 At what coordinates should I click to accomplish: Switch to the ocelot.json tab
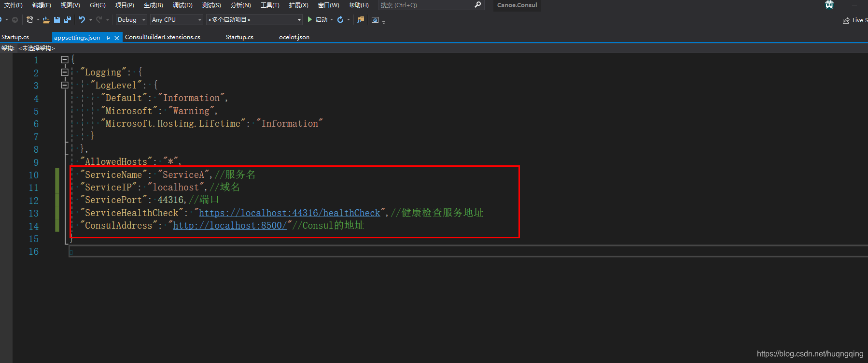(294, 37)
